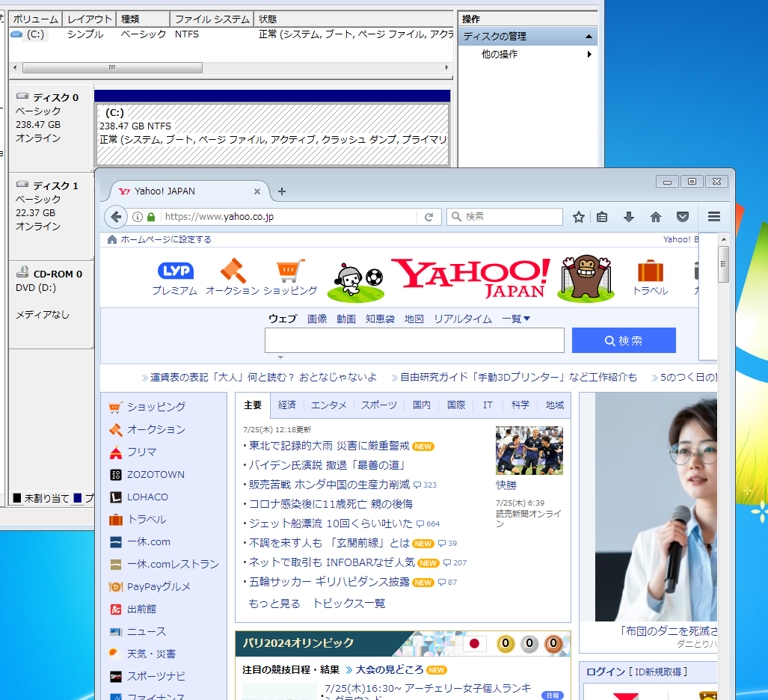The height and width of the screenshot is (700, 768).
Task: Open トピックス一覧 link
Action: click(x=348, y=604)
